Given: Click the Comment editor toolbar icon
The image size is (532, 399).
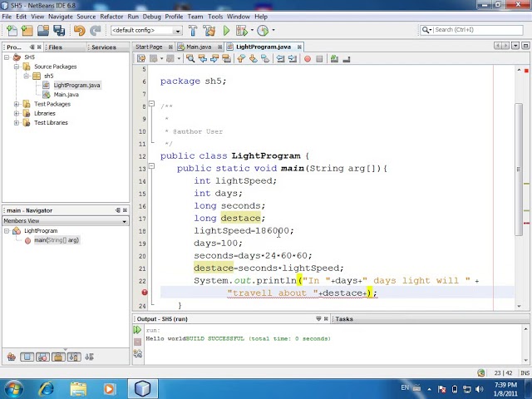Looking at the screenshot, I should (334, 59).
